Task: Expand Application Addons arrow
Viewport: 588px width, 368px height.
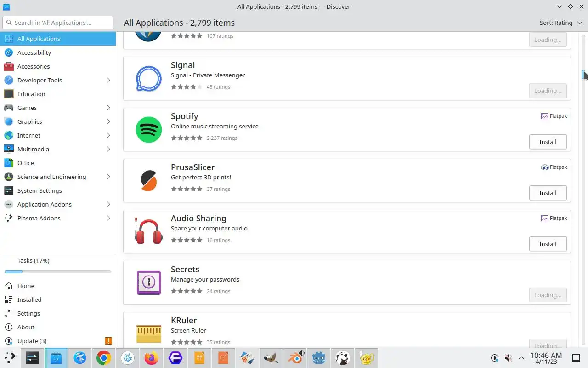Action: pos(108,204)
